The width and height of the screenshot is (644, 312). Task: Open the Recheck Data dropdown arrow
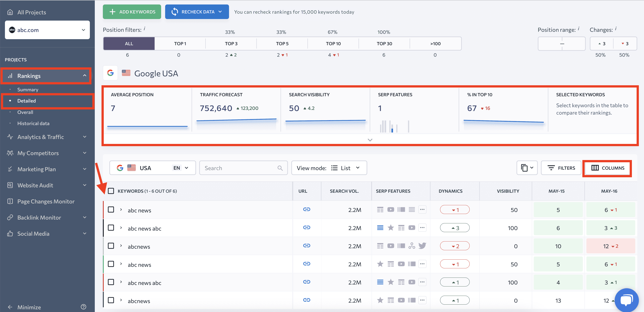pyautogui.click(x=220, y=12)
